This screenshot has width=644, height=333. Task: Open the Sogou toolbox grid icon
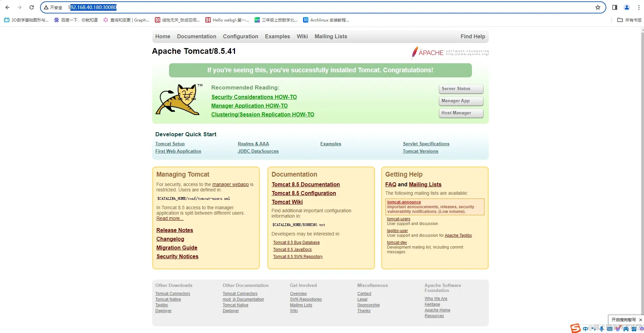(x=634, y=329)
